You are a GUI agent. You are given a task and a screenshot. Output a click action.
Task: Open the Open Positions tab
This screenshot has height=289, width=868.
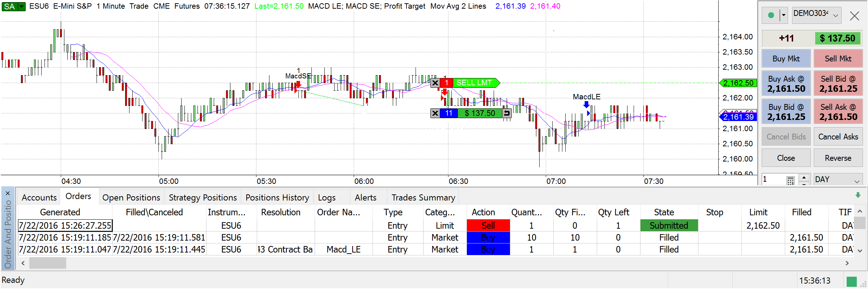pos(131,198)
